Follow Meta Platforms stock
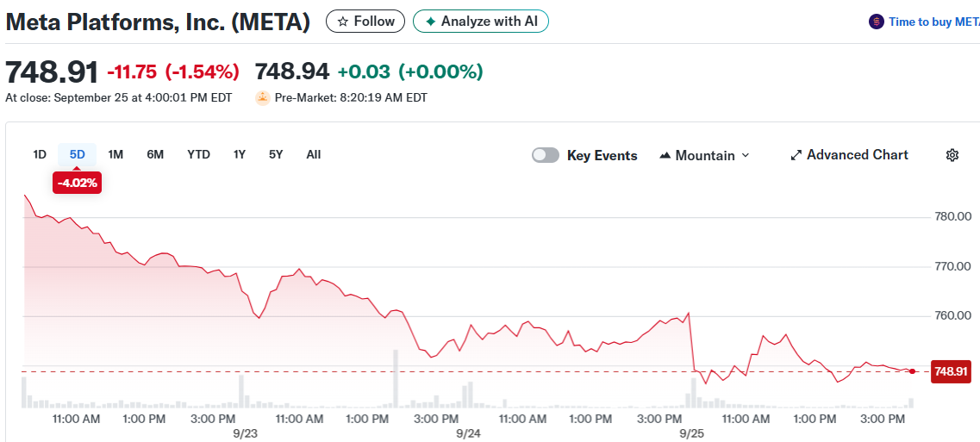Screen dimensions: 980x442 [365, 22]
